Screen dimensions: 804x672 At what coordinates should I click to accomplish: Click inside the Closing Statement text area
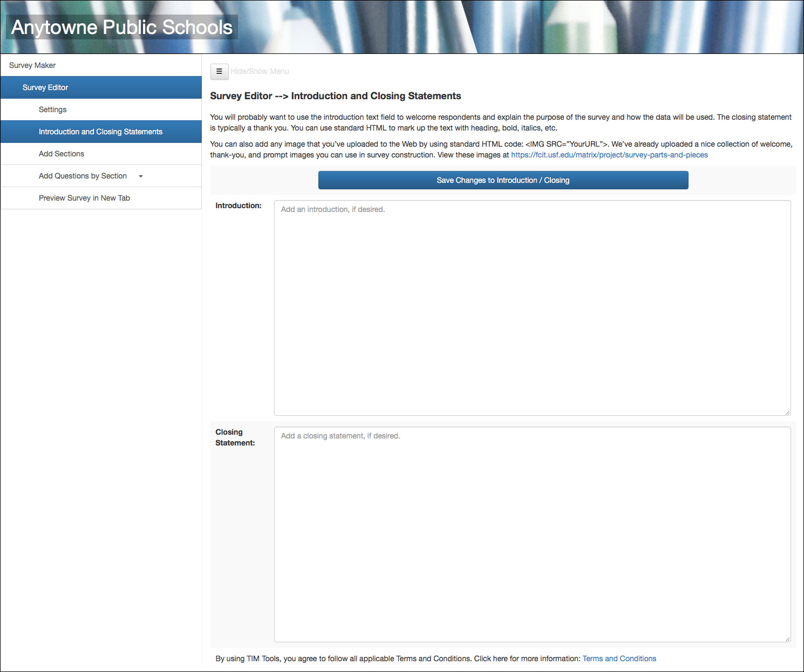tap(533, 534)
